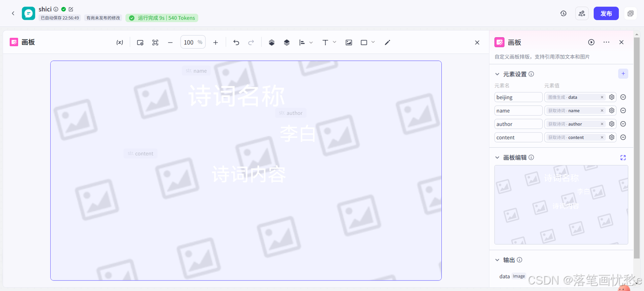Collapse the 画板编辑 section
The image size is (644, 291).
[498, 157]
